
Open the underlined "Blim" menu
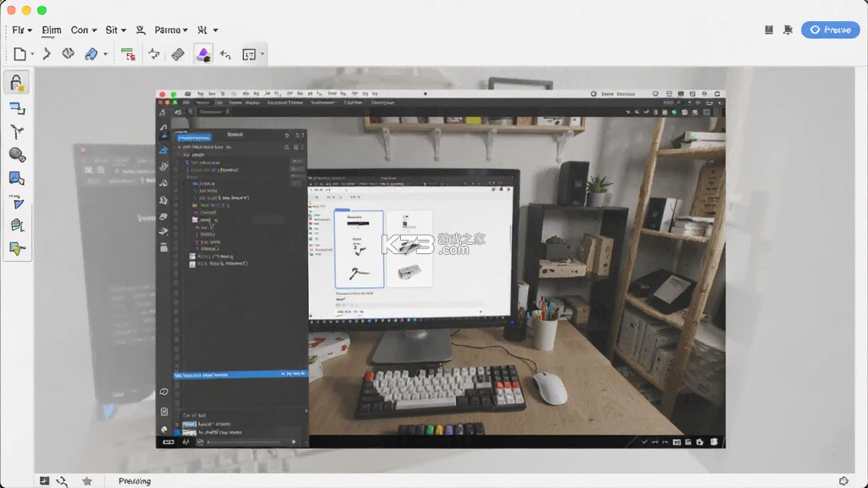[x=52, y=30]
